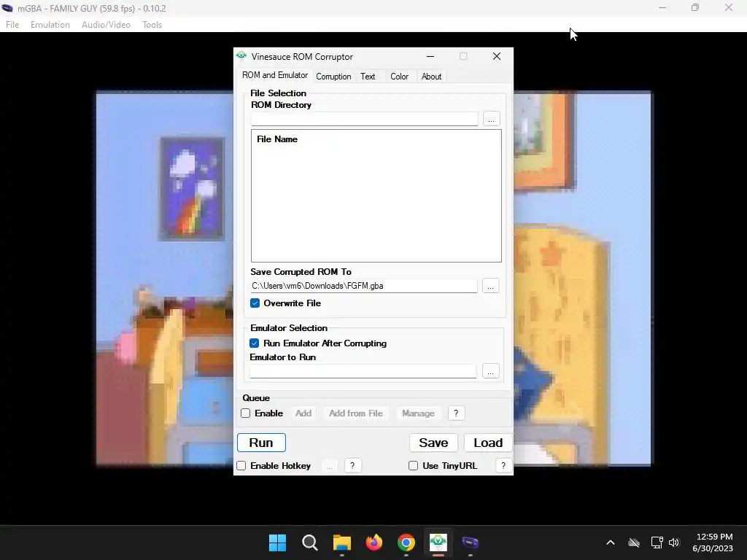Click the Save Corrupted ROM To path field

tap(364, 286)
